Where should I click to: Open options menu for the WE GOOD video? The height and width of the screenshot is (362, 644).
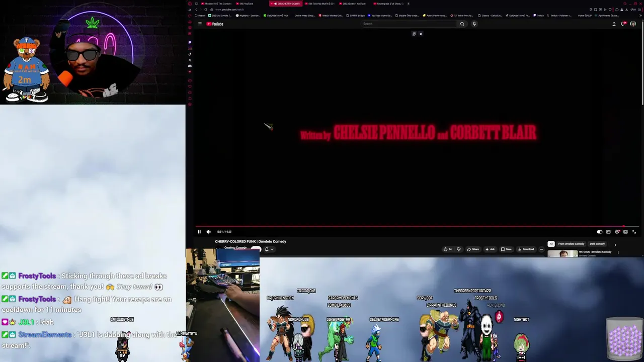618,252
